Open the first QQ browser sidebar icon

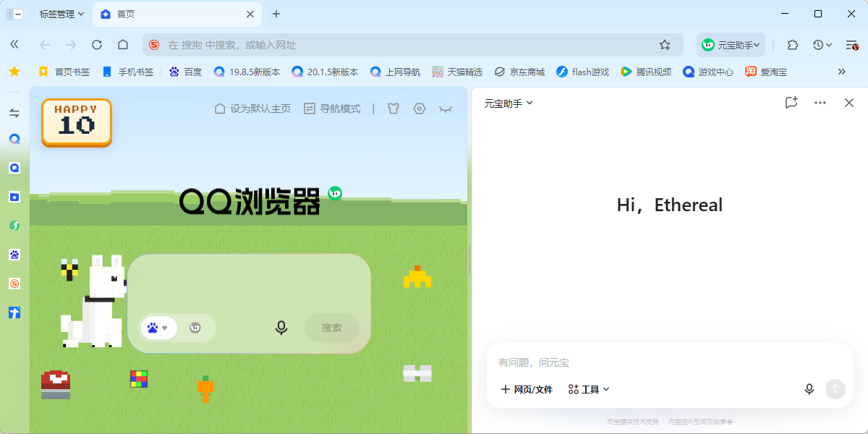(x=14, y=139)
